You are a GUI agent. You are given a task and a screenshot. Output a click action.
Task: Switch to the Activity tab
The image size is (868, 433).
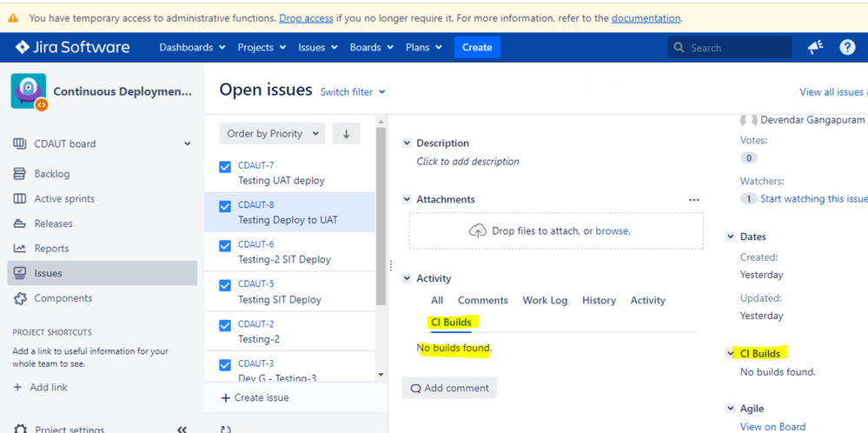(x=647, y=300)
